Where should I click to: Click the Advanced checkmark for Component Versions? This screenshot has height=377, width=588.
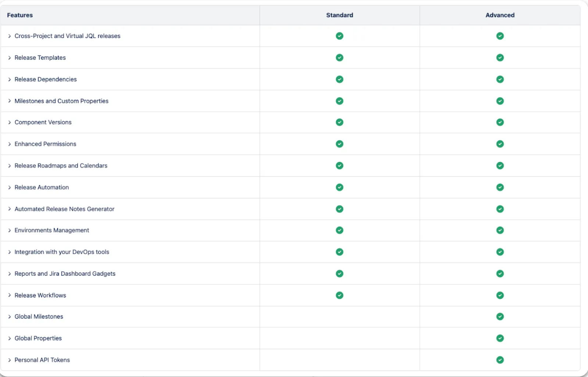(x=500, y=122)
